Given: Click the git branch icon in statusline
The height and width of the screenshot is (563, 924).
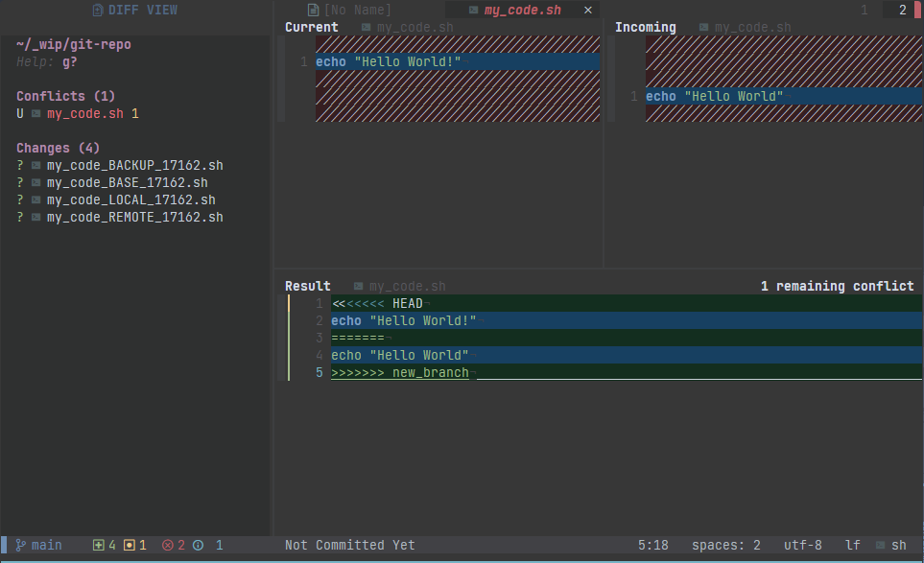Looking at the screenshot, I should click(20, 546).
